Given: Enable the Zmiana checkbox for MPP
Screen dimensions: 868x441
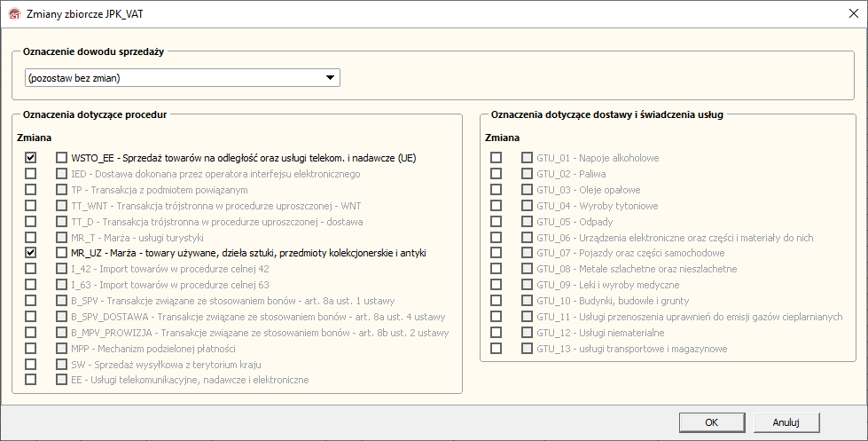Looking at the screenshot, I should point(31,348).
